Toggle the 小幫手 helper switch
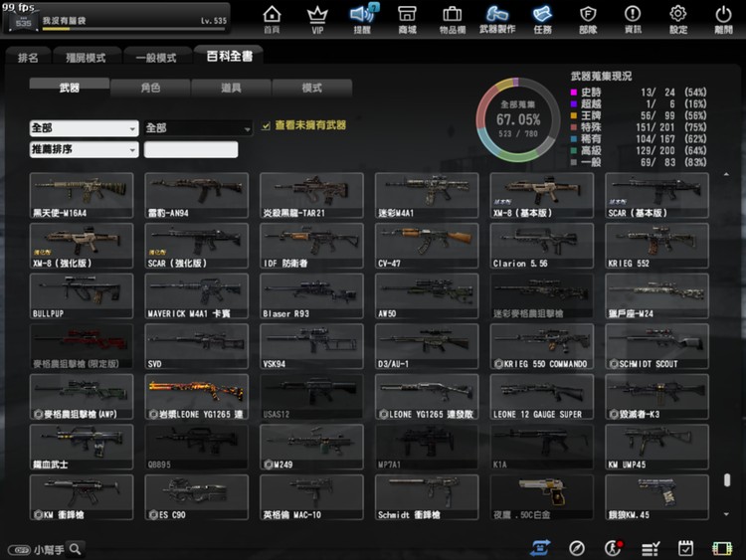The image size is (746, 560). [x=19, y=549]
